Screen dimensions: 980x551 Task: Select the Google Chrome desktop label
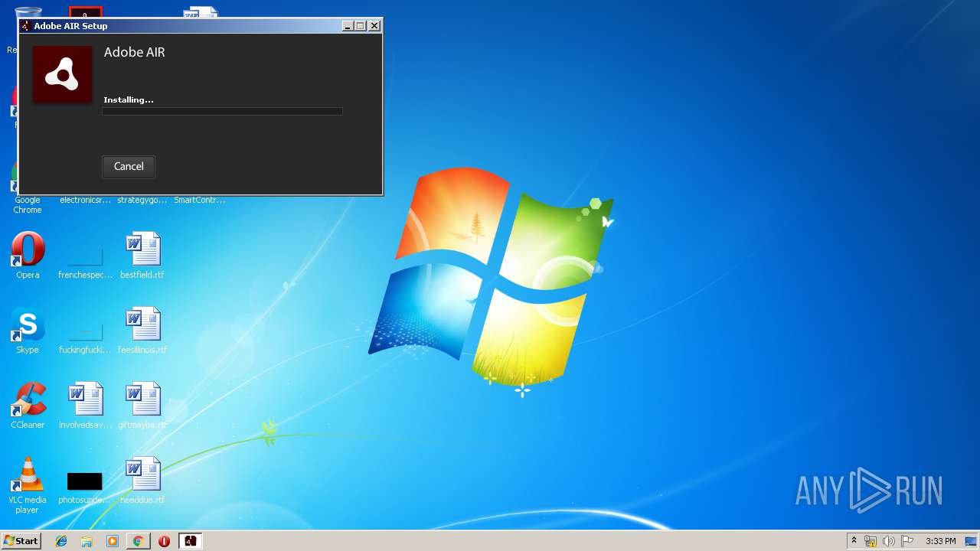point(28,205)
